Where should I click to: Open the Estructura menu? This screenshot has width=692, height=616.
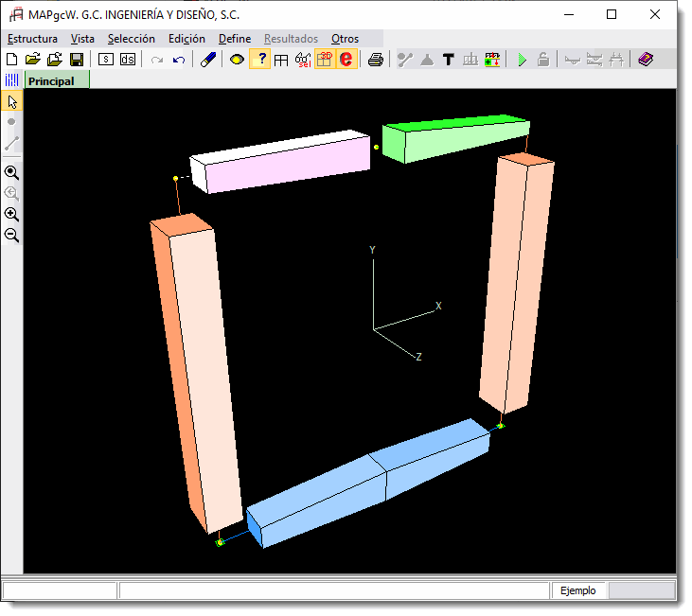coord(32,39)
